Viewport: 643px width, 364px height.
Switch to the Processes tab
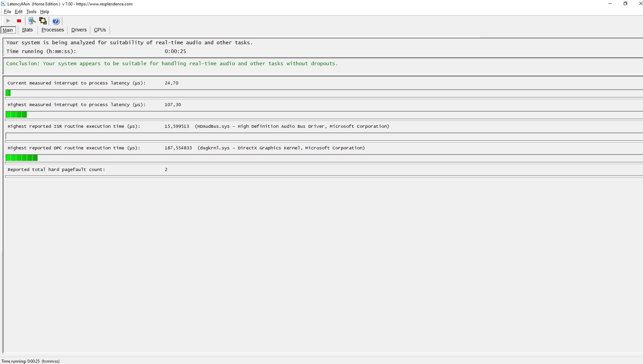53,30
